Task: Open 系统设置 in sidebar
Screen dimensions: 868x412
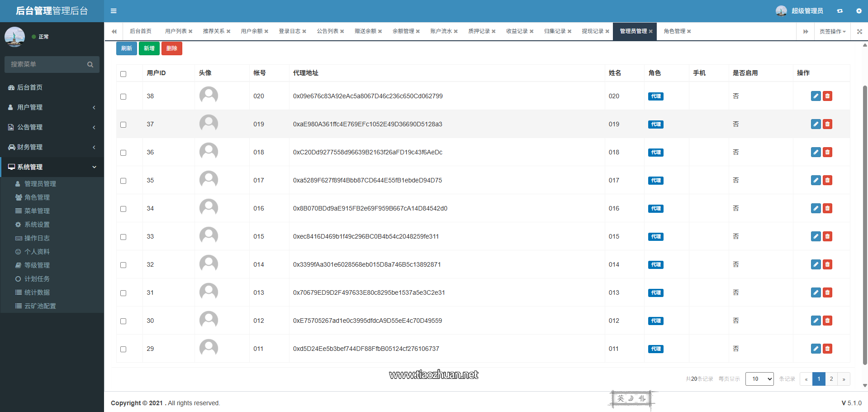Action: click(37, 225)
